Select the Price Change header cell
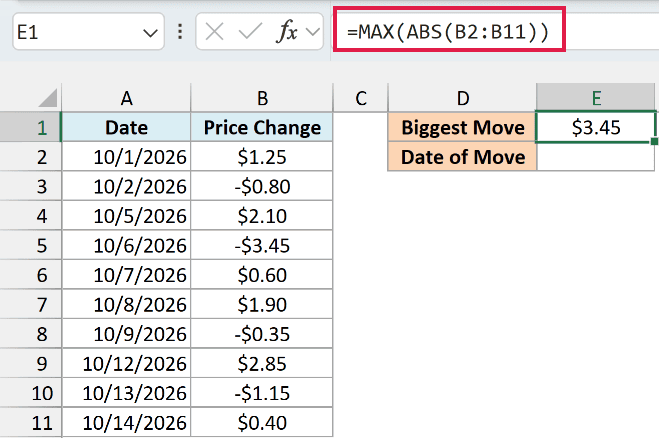The image size is (659, 438). point(262,127)
